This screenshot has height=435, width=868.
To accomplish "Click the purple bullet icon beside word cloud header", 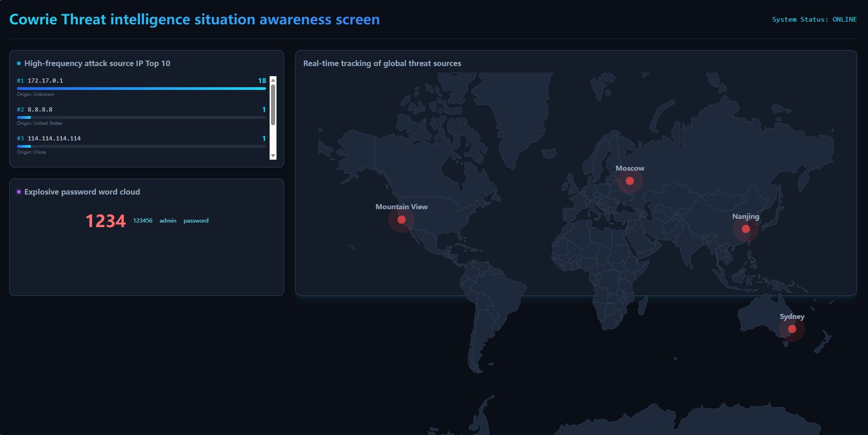I will coord(18,191).
